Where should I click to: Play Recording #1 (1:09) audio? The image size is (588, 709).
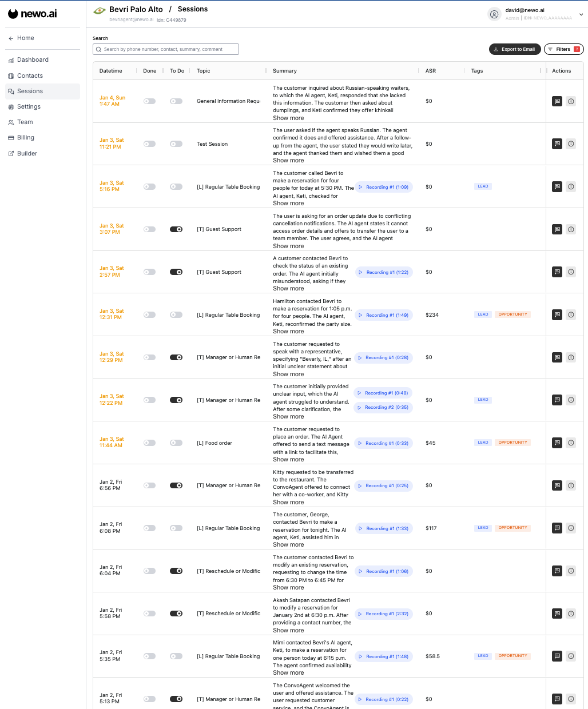click(384, 187)
